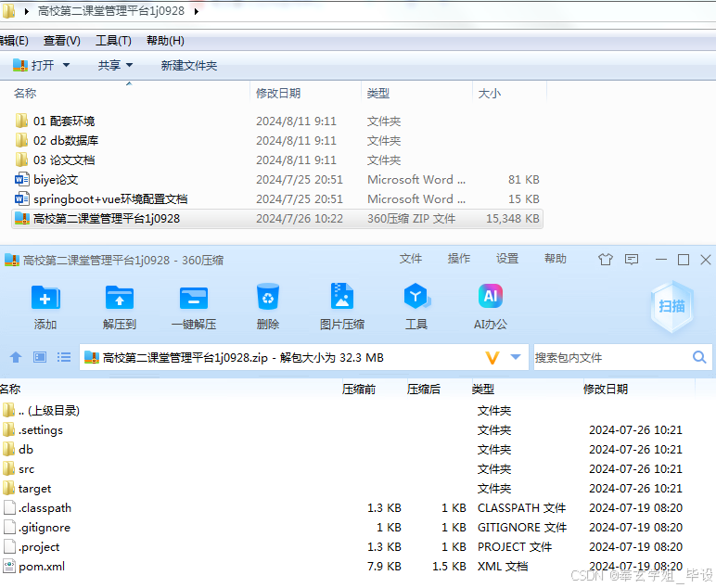Sort by 修改日期 column in 360压缩
Screen dimensions: 716x588
pyautogui.click(x=606, y=390)
